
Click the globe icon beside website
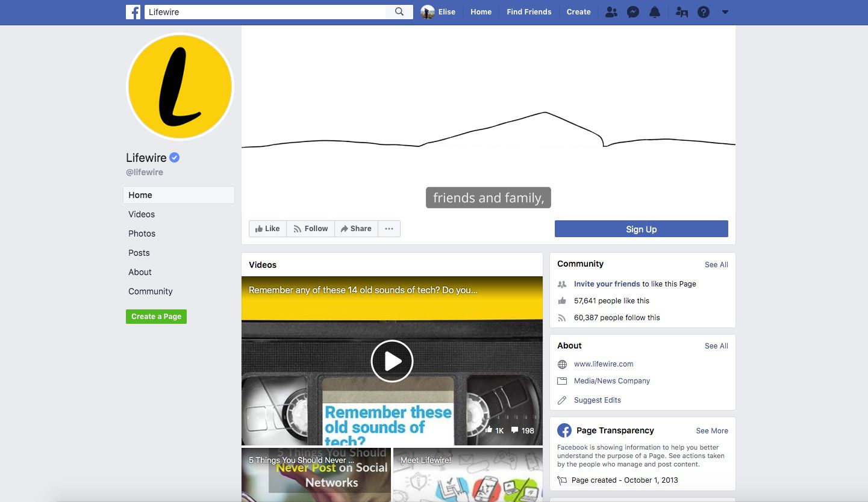[x=562, y=364]
